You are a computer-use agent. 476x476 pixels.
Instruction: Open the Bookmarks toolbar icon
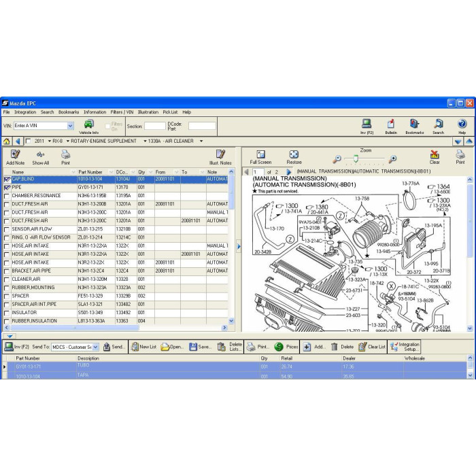coord(415,126)
